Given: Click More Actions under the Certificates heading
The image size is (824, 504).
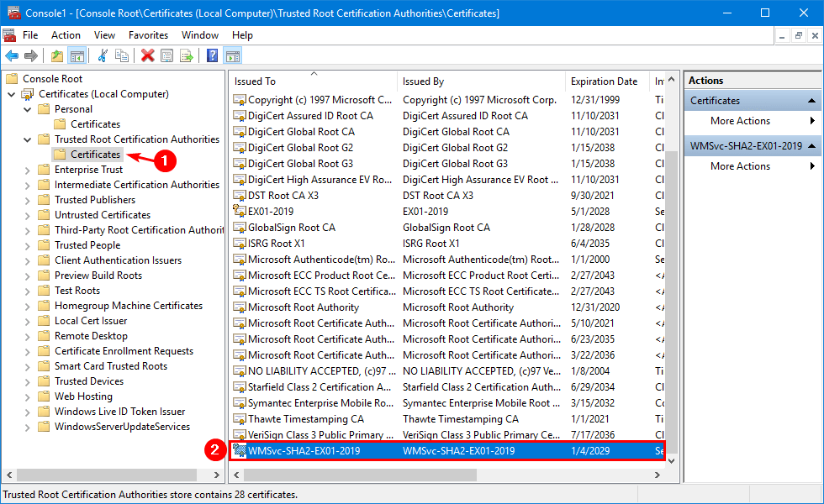Looking at the screenshot, I should click(x=740, y=121).
